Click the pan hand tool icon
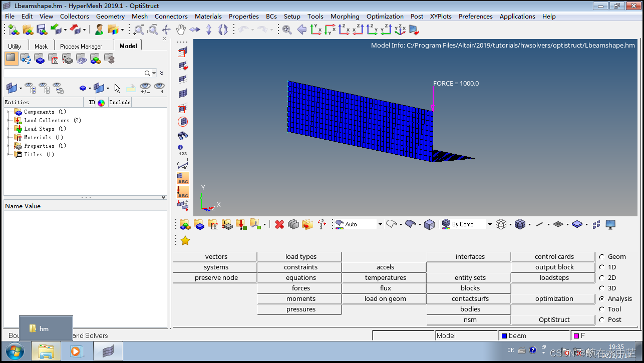This screenshot has height=363, width=644. (x=180, y=30)
